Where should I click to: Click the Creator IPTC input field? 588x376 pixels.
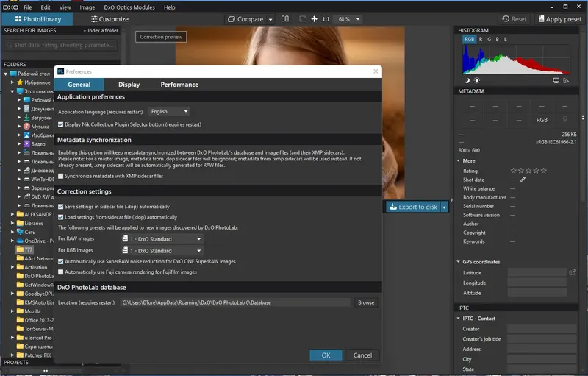542,329
